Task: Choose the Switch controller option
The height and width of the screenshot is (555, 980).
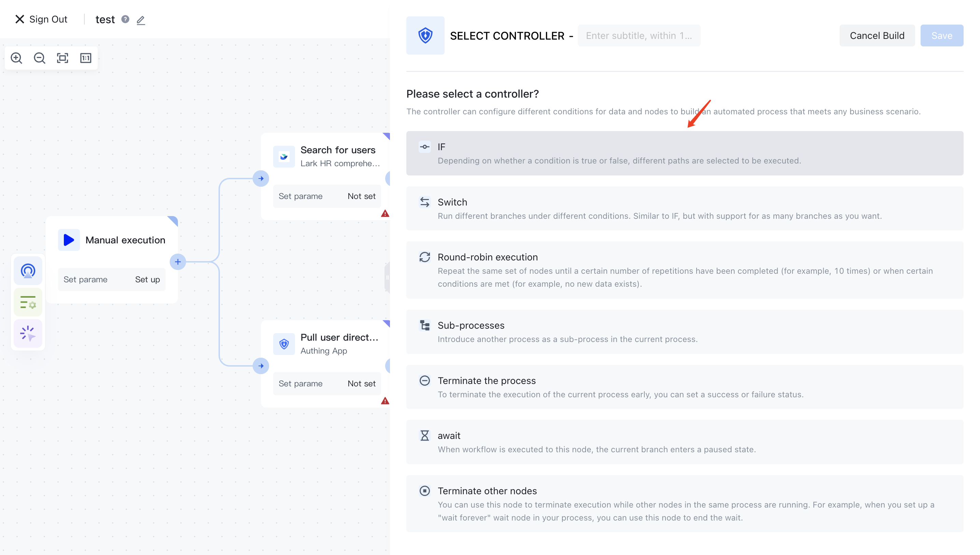Action: [x=685, y=209]
